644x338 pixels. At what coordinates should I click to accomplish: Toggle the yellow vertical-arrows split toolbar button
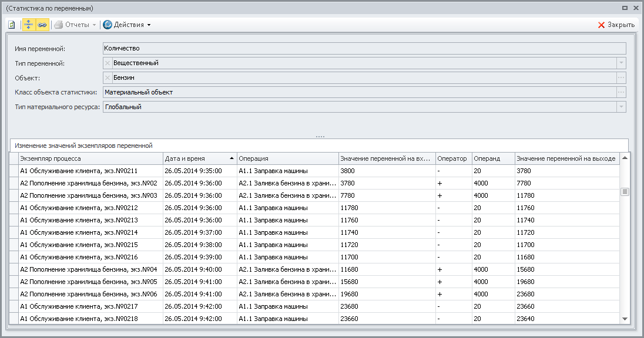[x=28, y=25]
